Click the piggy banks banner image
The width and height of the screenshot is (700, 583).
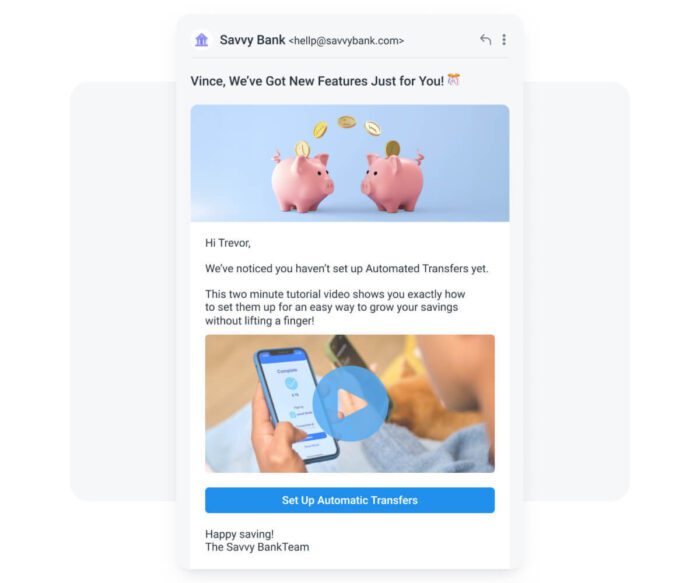pyautogui.click(x=350, y=163)
